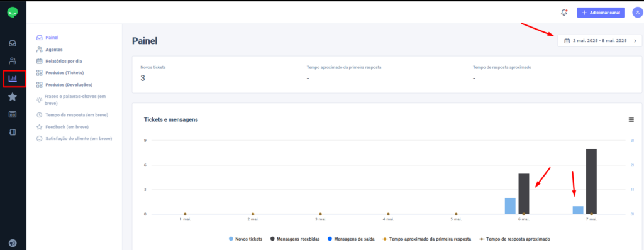Screen dimensions: 644x250
Task: Click the megaphone icon at sidebar bottom
Action: (13, 243)
